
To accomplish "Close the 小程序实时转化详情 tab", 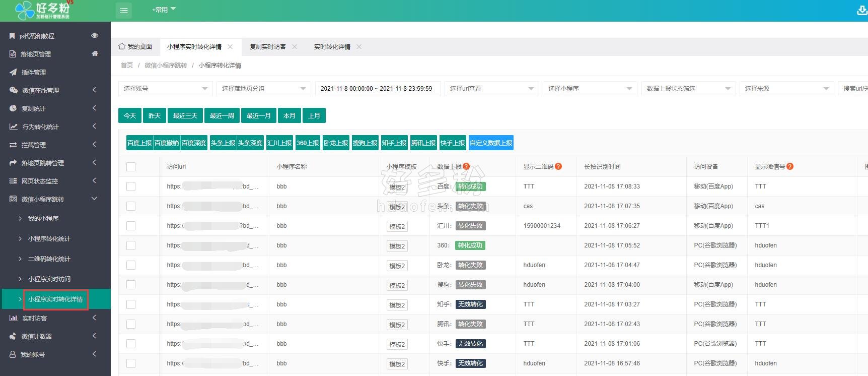I will [x=230, y=47].
